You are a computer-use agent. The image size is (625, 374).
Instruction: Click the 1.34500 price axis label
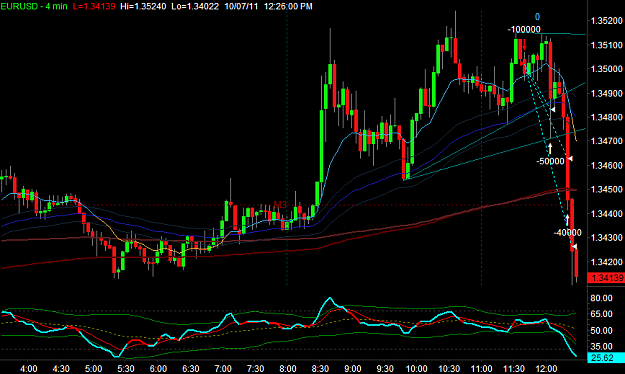click(x=607, y=189)
